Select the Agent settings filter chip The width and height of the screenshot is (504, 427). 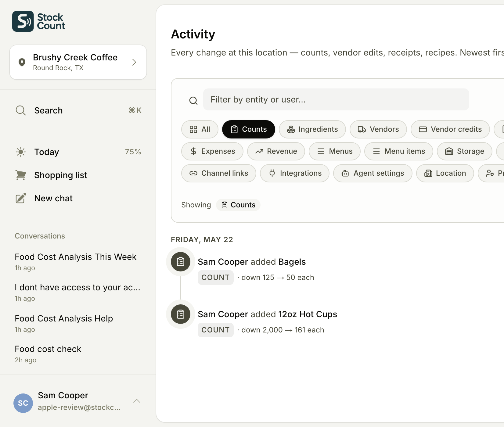coord(373,173)
